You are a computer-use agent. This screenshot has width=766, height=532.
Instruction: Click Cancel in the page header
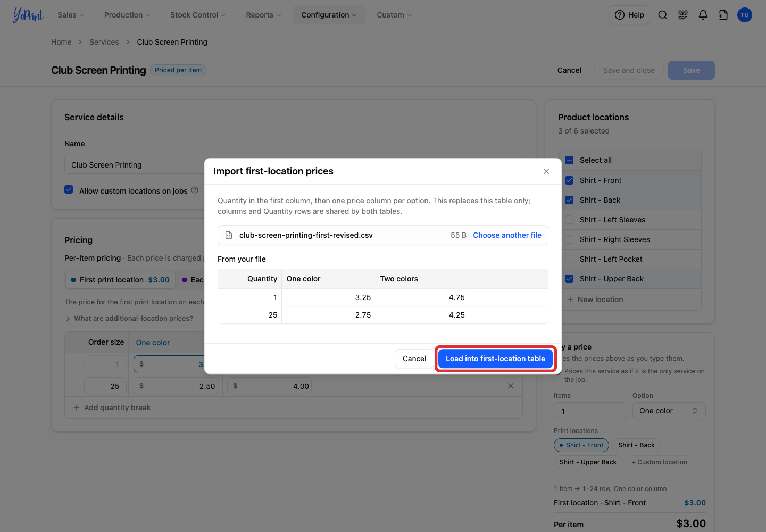coord(569,70)
